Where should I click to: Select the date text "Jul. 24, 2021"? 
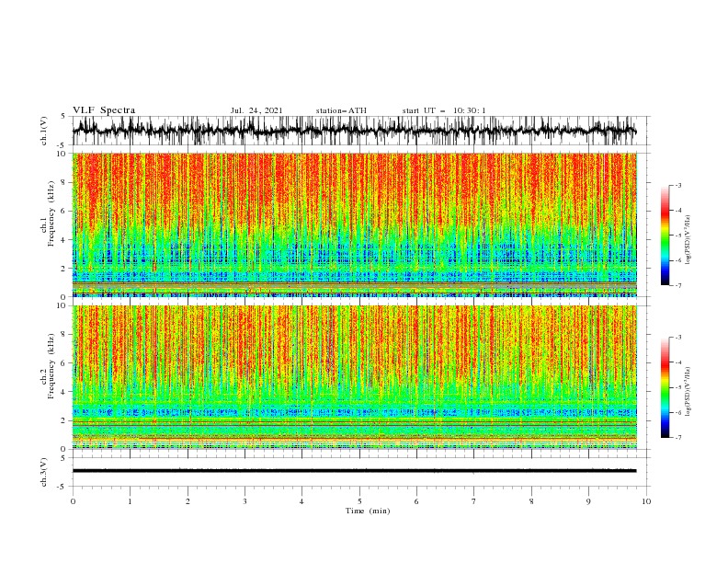(256, 110)
